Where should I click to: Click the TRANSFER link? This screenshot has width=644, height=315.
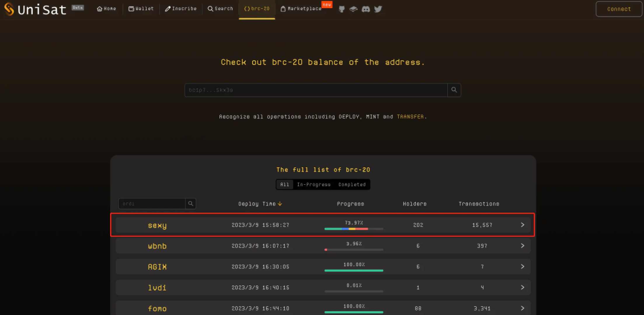pyautogui.click(x=410, y=117)
